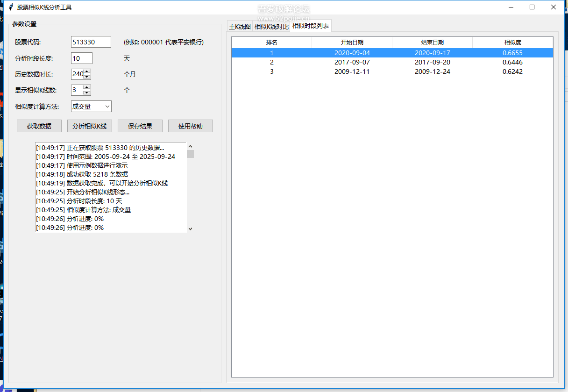Increase 显示相似K线数 with the up arrow

87,87
